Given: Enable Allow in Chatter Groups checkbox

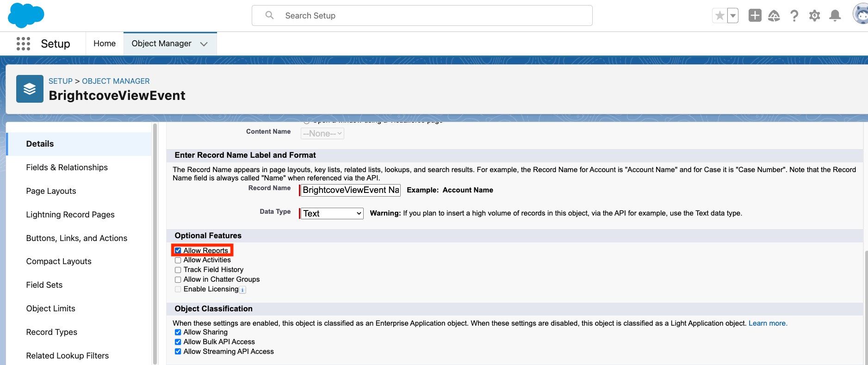Looking at the screenshot, I should click(178, 280).
